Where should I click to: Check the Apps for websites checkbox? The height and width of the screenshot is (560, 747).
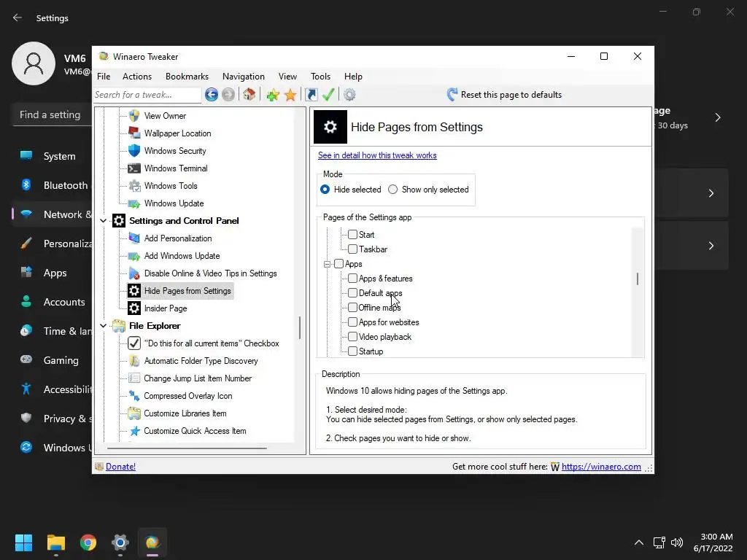click(352, 322)
